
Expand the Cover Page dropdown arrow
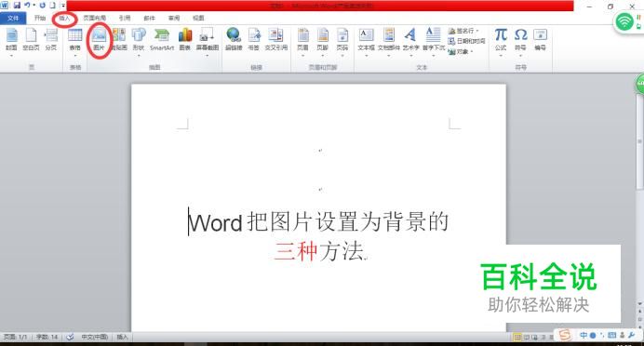(x=11, y=56)
